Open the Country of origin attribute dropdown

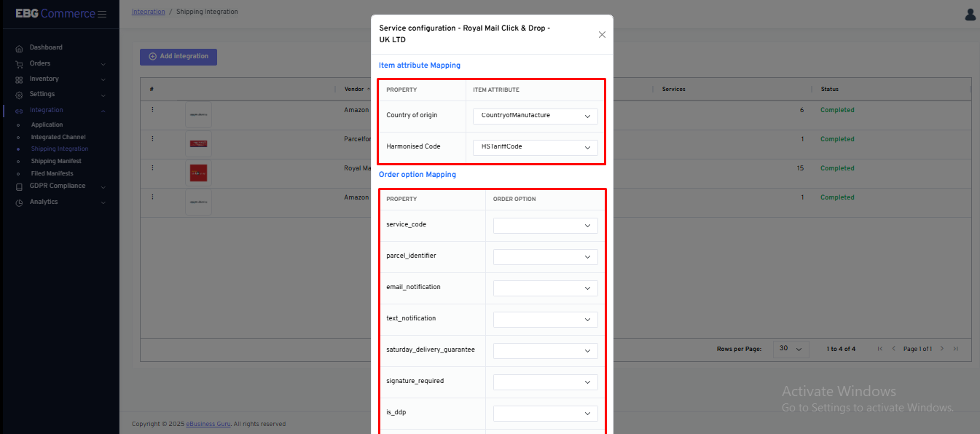click(536, 116)
